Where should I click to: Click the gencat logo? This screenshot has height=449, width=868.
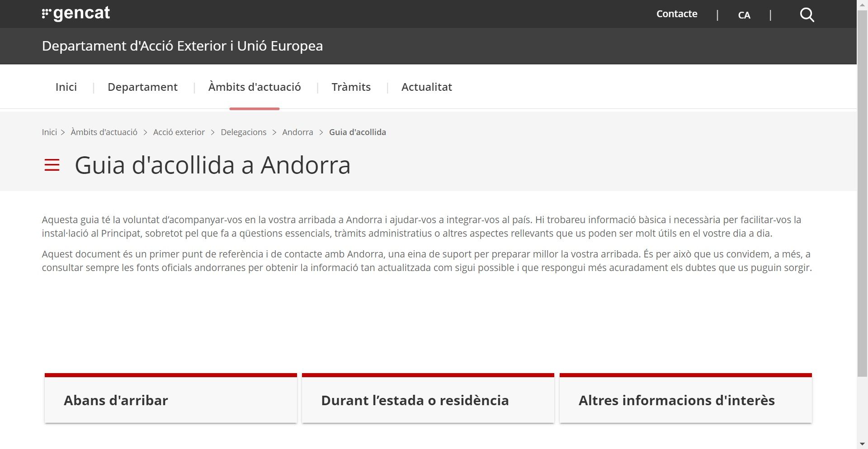click(x=76, y=13)
